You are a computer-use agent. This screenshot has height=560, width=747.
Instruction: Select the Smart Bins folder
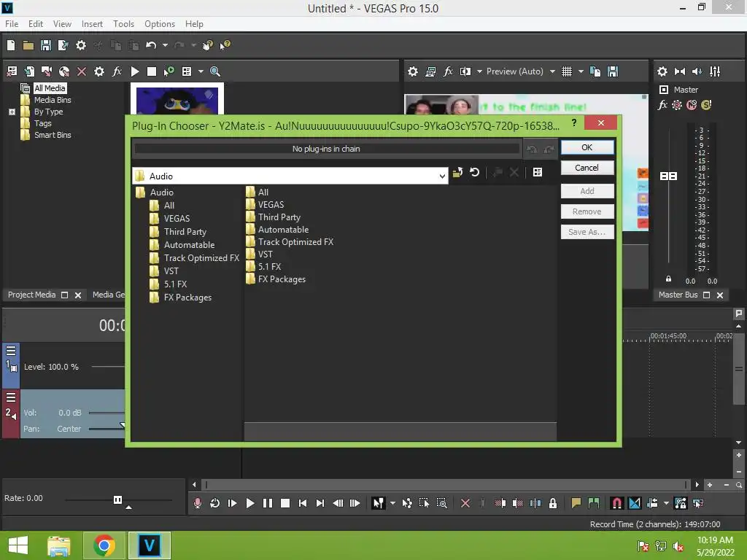[53, 135]
